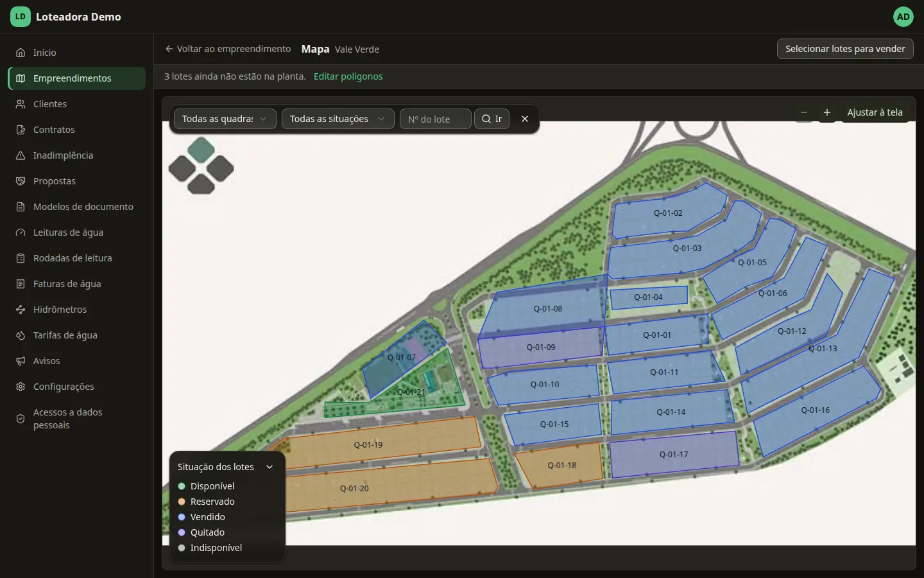Viewport: 924px width, 578px height.
Task: Click the Ir search button
Action: [492, 119]
